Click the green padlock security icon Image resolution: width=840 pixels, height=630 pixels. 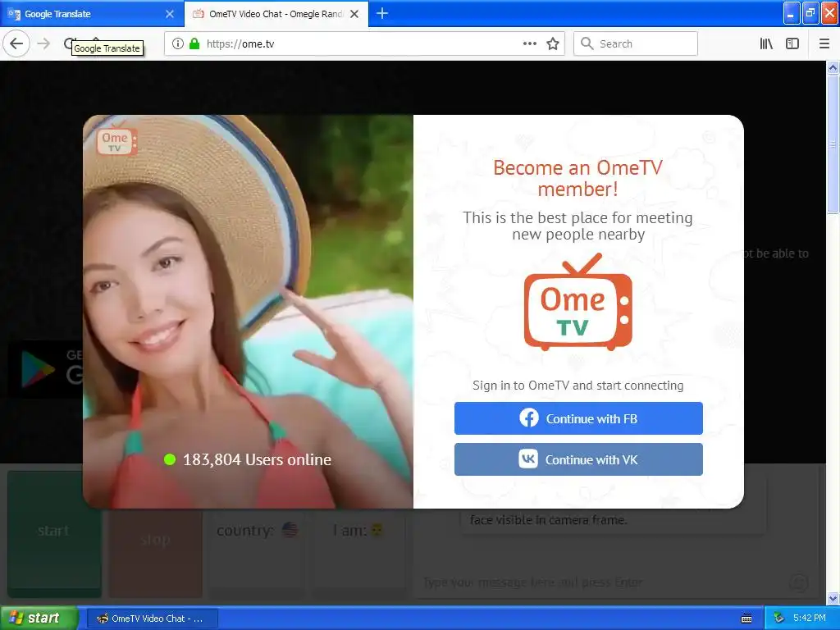[194, 43]
